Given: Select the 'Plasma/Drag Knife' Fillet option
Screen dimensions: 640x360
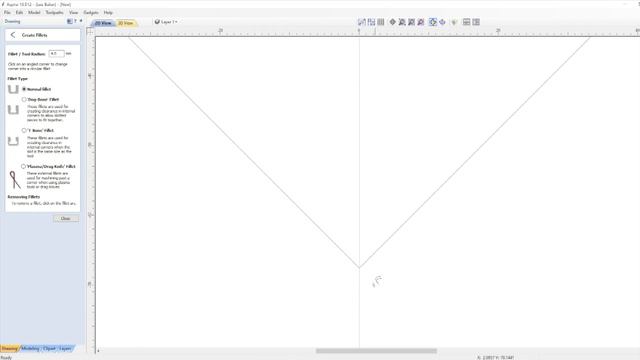Looking at the screenshot, I should (24, 166).
